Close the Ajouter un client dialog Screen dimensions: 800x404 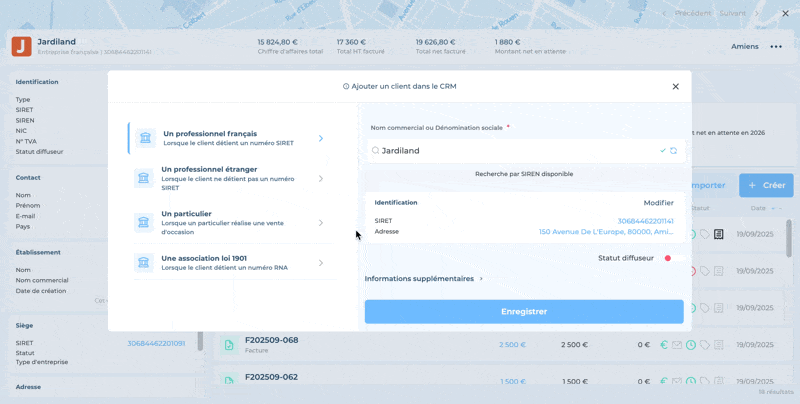[x=676, y=87]
